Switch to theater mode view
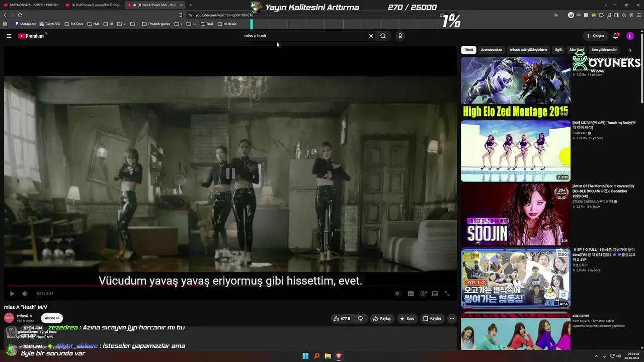Viewport: 644px width, 362px height. click(435, 294)
